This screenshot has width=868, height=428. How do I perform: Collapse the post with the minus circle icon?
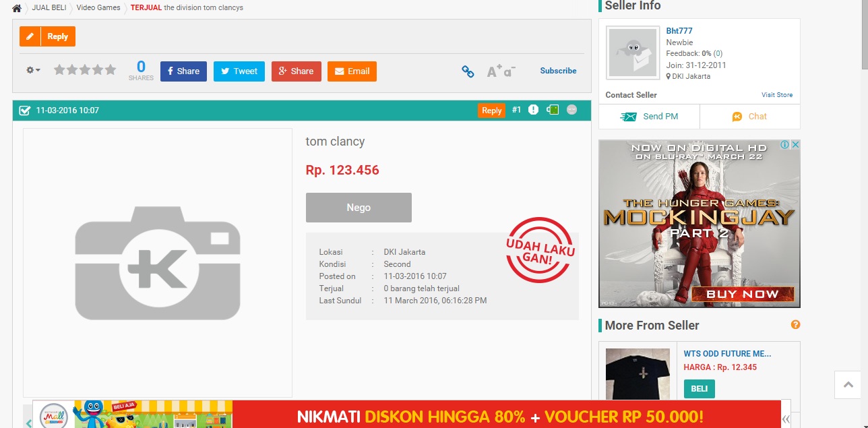coord(571,110)
